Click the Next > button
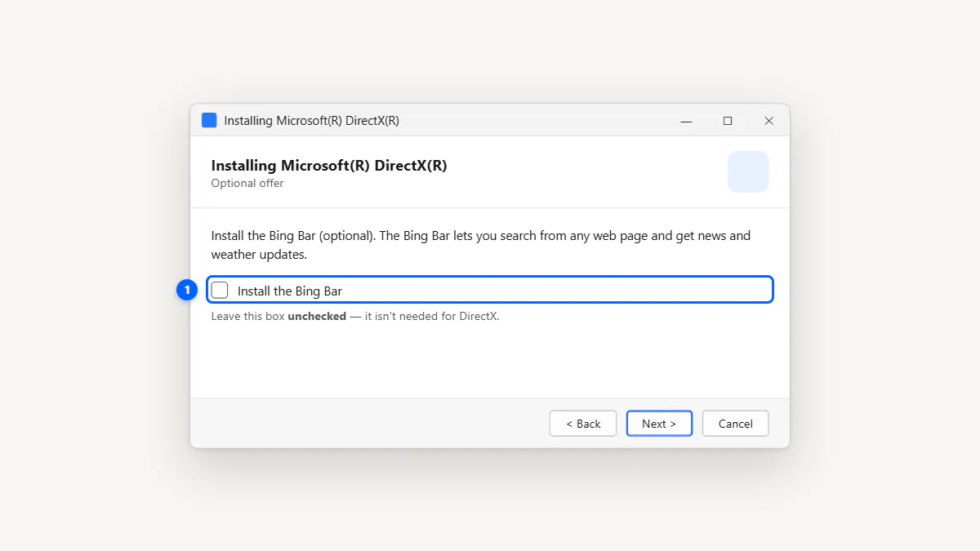The image size is (980, 551). coord(659,424)
